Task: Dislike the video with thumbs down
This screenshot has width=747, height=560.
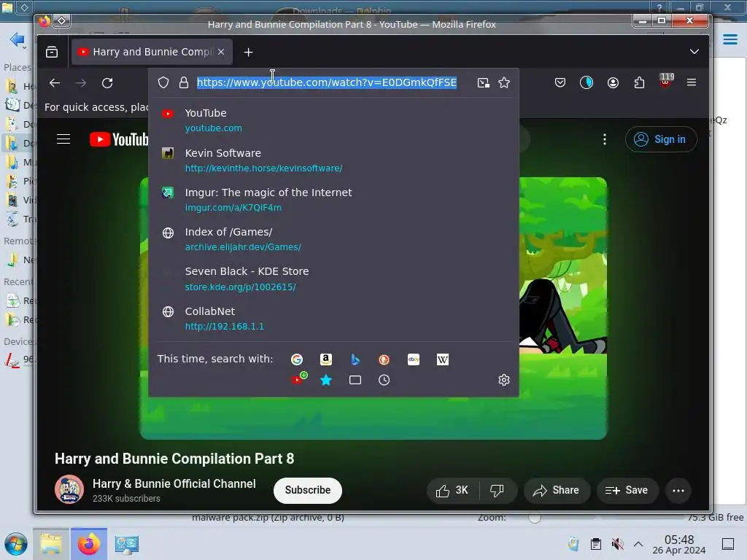Action: 497,491
